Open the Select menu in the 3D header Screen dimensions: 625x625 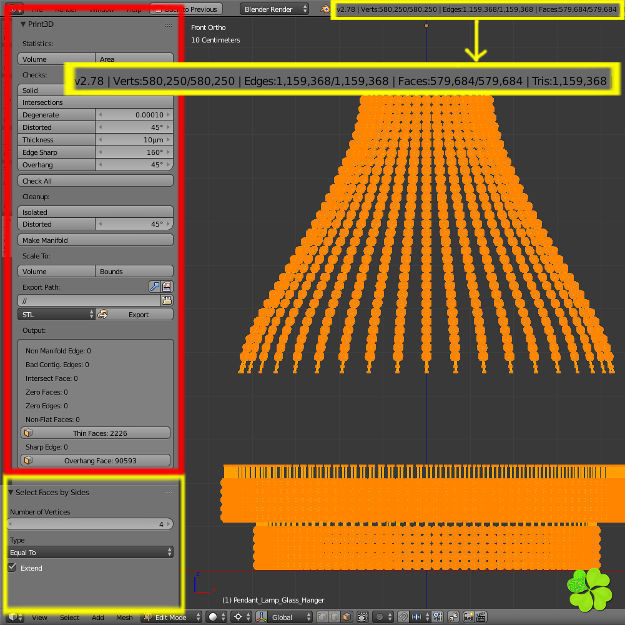(x=69, y=617)
